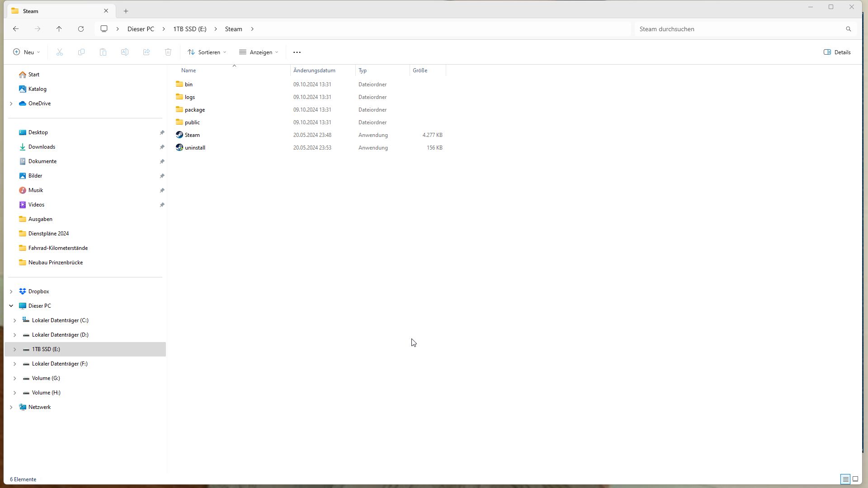Expand Volume (G:) tree node
Image resolution: width=868 pixels, height=488 pixels.
pos(15,378)
